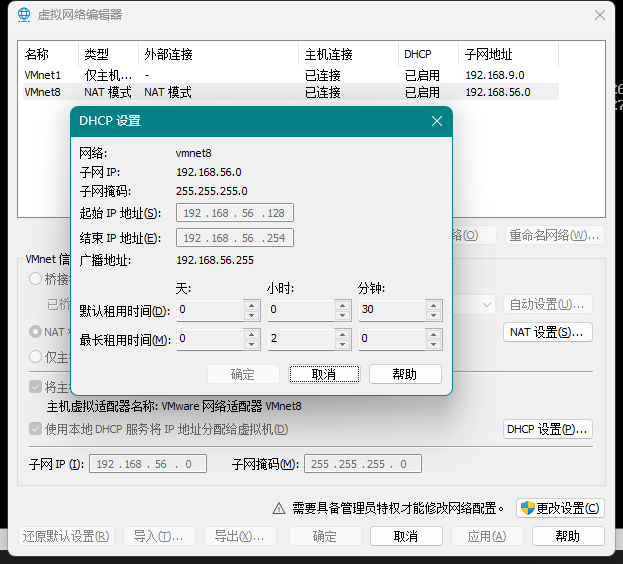Open DHCP 设置(P)... button
This screenshot has height=564, width=623.
(548, 429)
